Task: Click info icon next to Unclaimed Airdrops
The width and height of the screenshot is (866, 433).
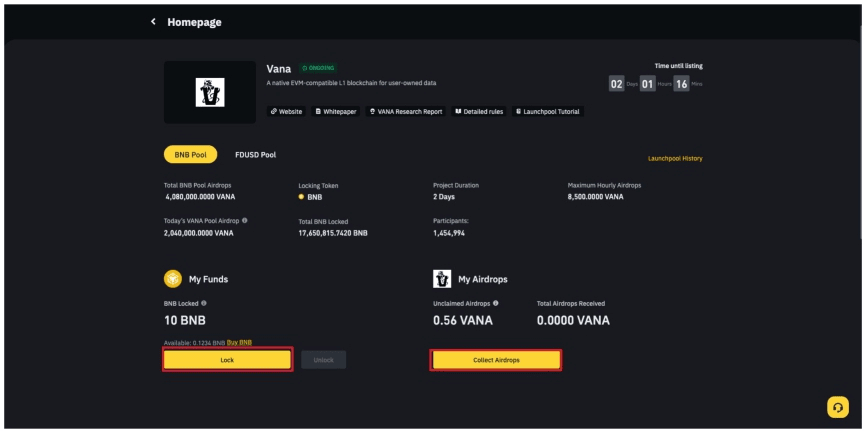Action: coord(495,303)
